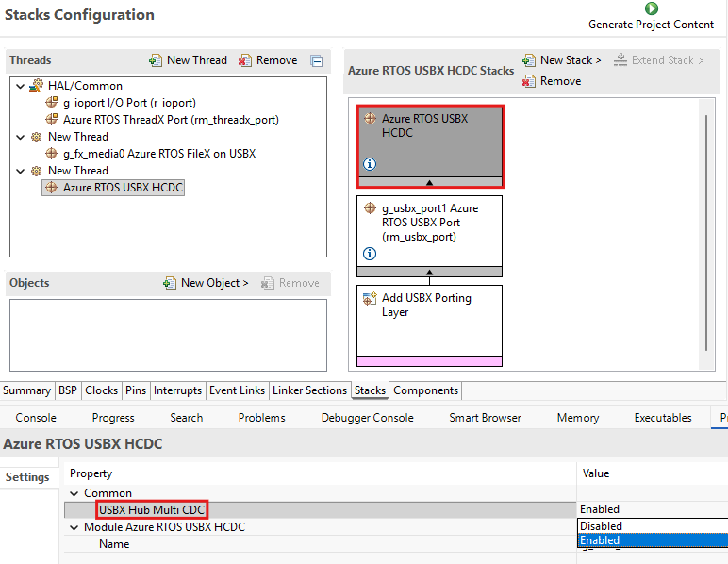
Task: Collapse the HCDC stack block via its triangle
Action: tap(429, 182)
